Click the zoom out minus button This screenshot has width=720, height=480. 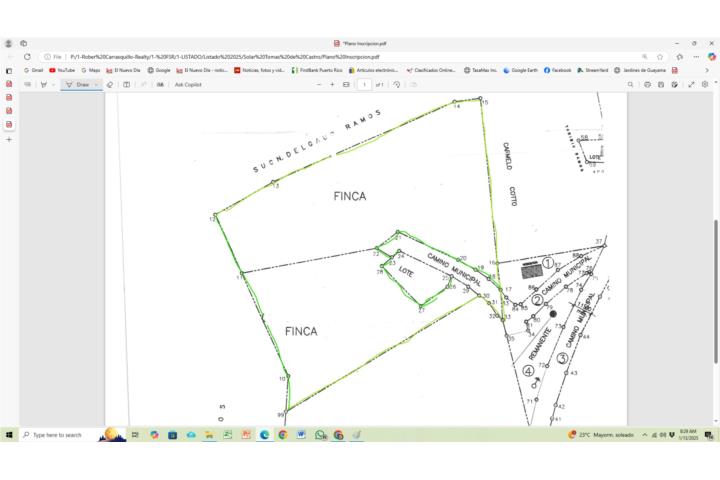click(x=319, y=85)
